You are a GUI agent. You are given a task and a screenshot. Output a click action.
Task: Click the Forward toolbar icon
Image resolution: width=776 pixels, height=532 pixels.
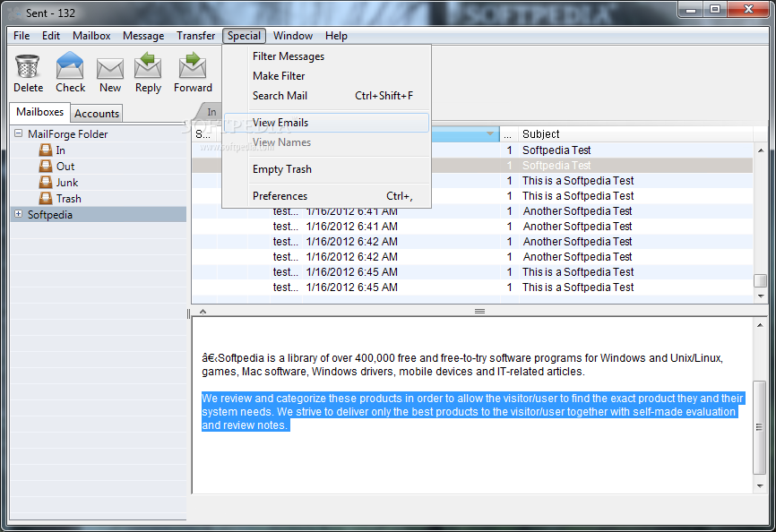[193, 65]
